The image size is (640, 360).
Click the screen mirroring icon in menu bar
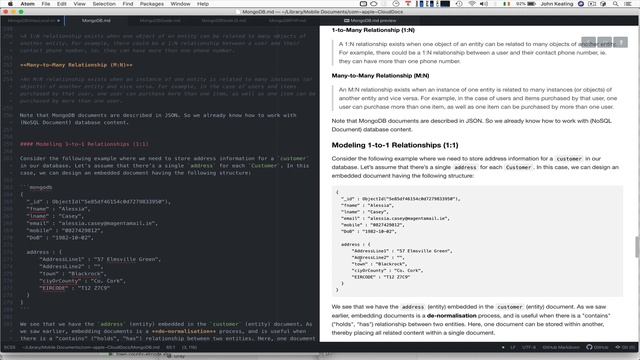pos(363,4)
